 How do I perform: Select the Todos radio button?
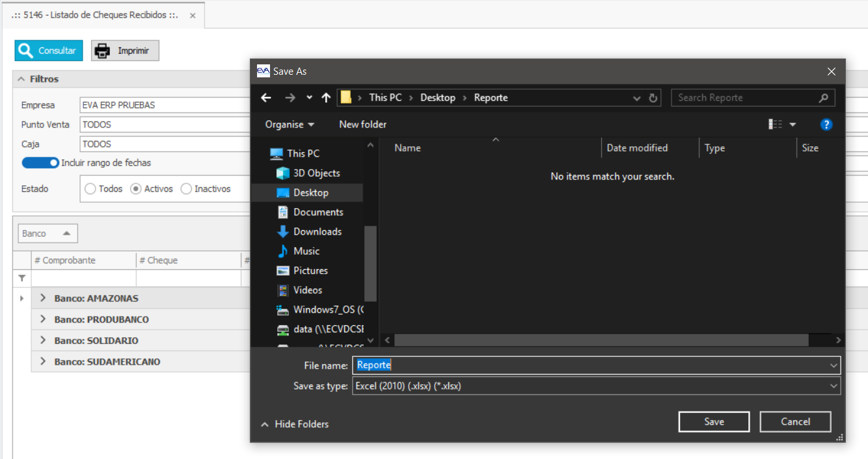(x=90, y=189)
